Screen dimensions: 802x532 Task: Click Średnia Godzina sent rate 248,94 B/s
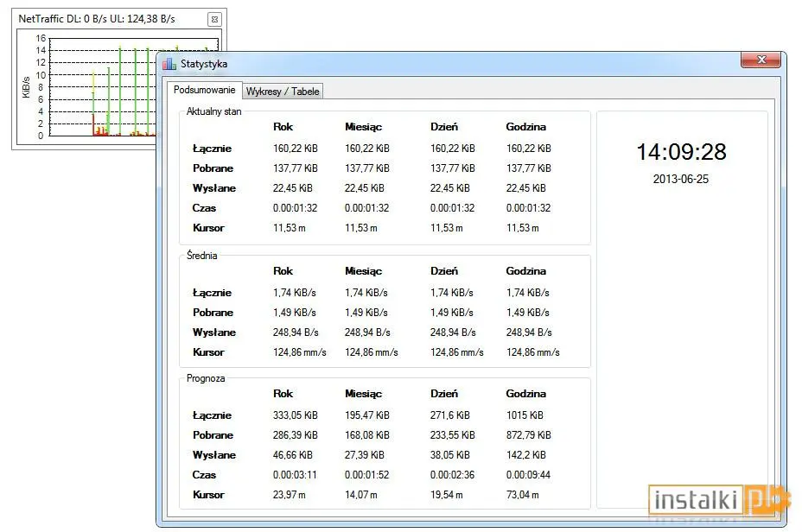[x=529, y=332]
